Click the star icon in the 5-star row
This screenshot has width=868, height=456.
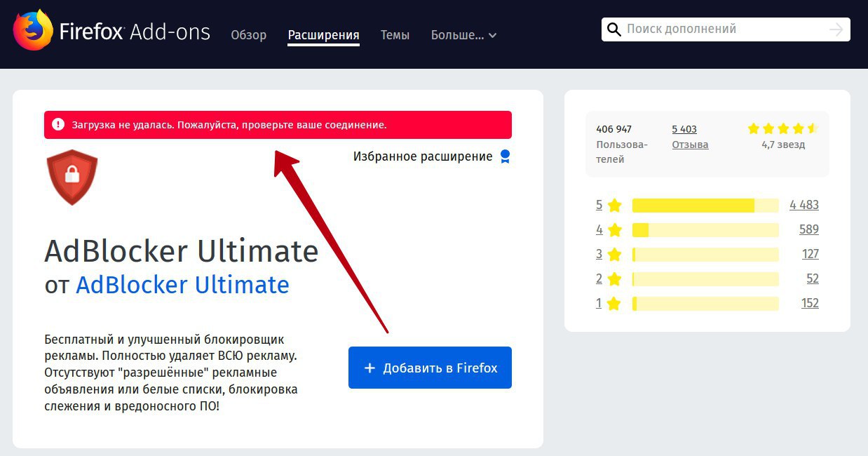point(615,206)
